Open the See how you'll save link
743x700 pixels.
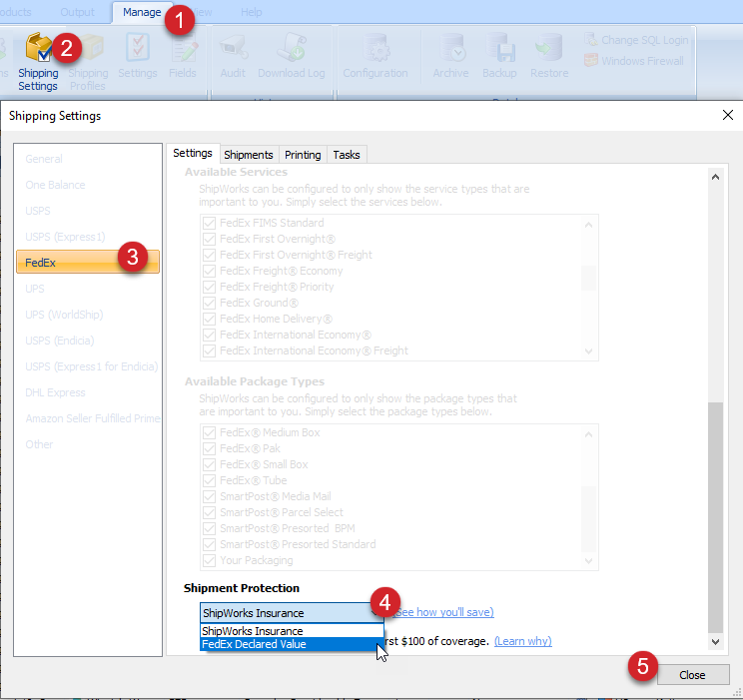(x=444, y=612)
